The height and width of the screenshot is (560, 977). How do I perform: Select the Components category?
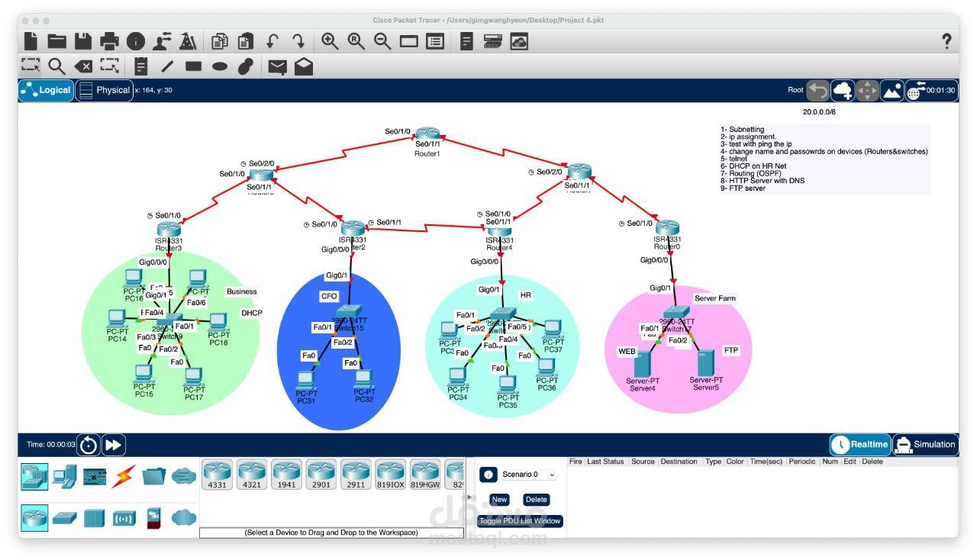pos(95,477)
